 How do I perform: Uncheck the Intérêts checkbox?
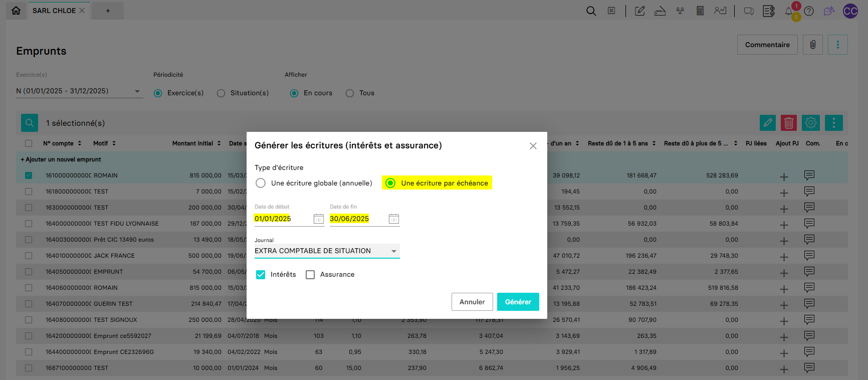(261, 275)
